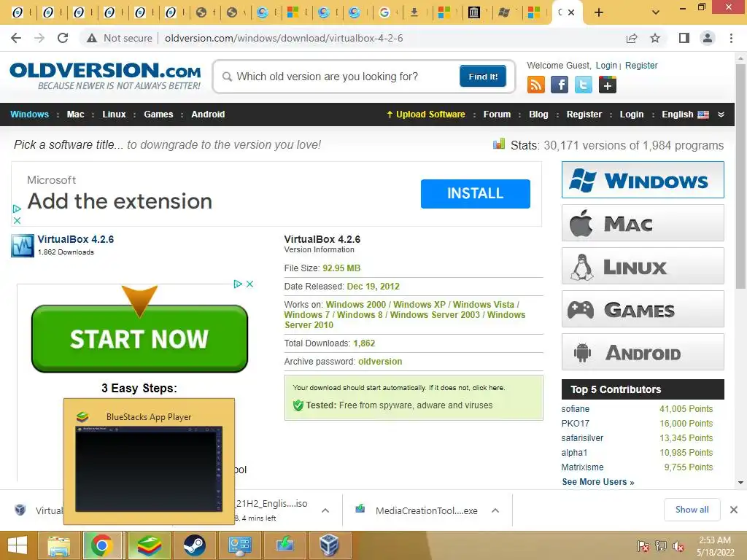This screenshot has height=560, width=747.
Task: Close the START NOW ad with X
Action: click(x=249, y=284)
